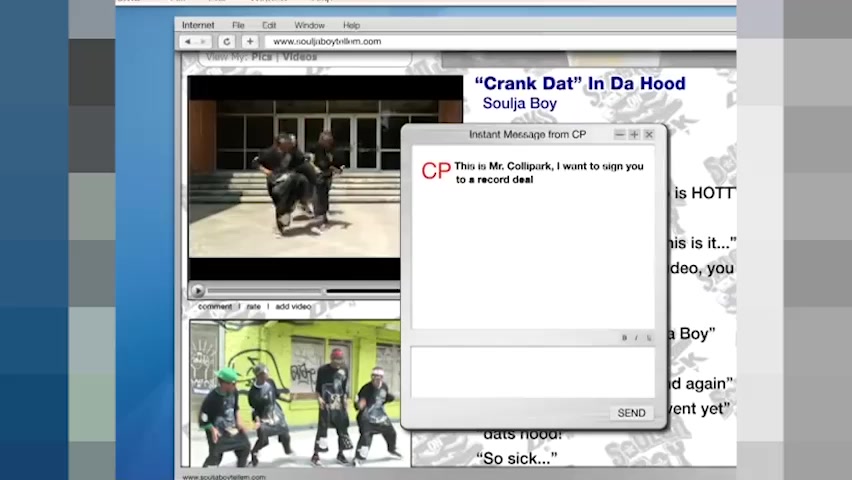Toggle bold in the message toolbar
This screenshot has height=480, width=852.
click(x=624, y=338)
